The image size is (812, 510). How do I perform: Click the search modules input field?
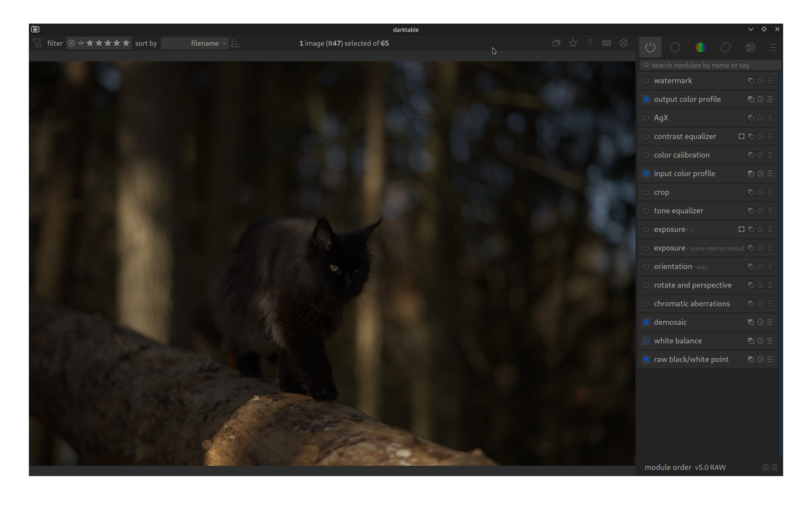pyautogui.click(x=711, y=65)
